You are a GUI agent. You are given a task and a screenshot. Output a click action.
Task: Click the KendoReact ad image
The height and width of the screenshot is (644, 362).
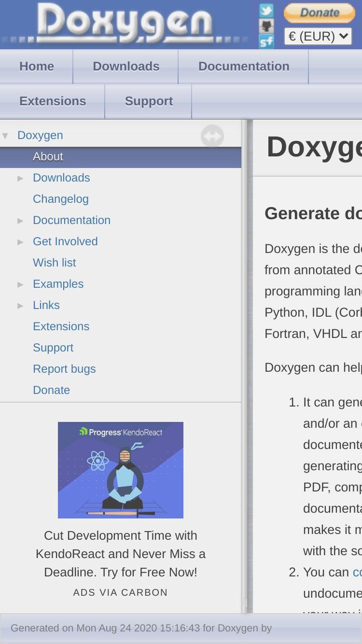pos(121,470)
